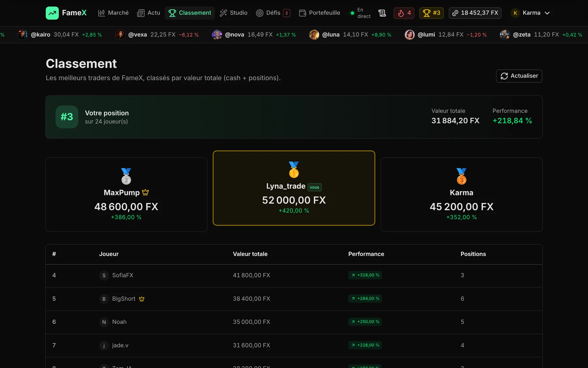Open the Marché tab
The image size is (588, 368).
click(113, 13)
